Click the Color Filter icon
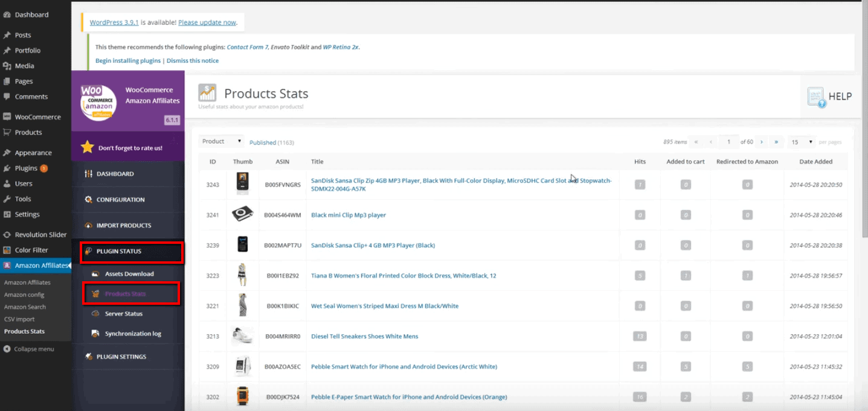The width and height of the screenshot is (868, 411). pyautogui.click(x=7, y=250)
